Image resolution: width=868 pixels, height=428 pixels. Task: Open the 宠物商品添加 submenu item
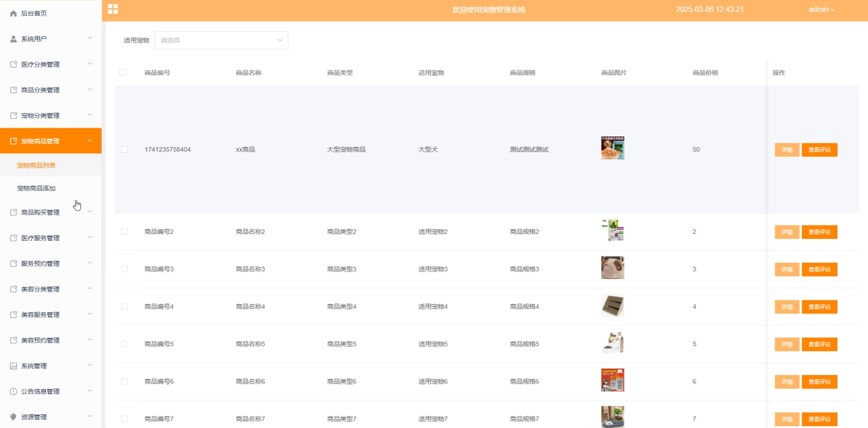51,189
